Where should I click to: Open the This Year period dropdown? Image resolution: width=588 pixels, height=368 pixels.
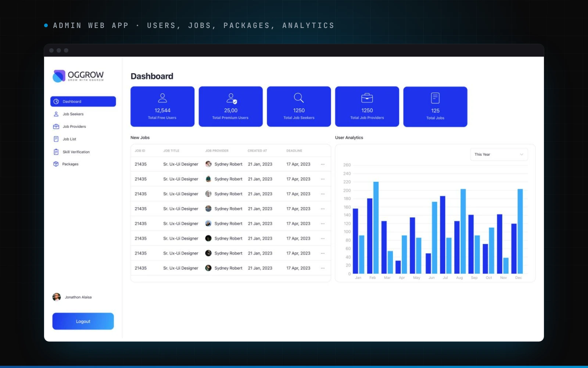(x=499, y=155)
